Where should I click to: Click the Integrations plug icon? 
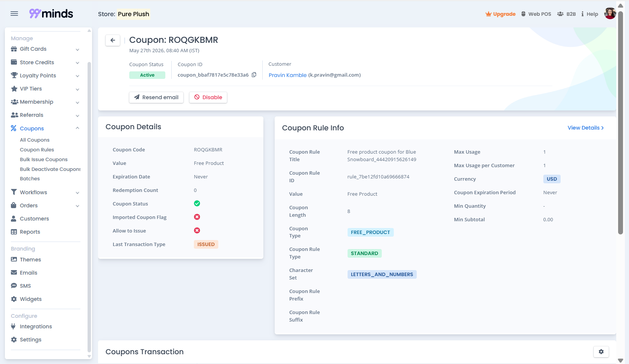[x=14, y=326]
